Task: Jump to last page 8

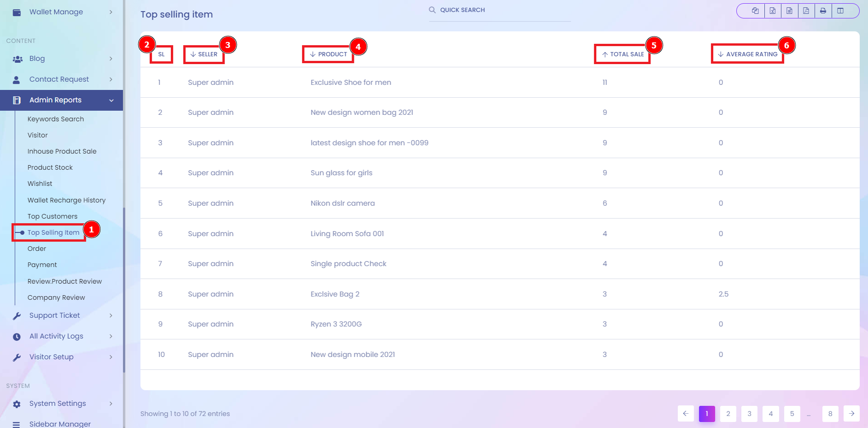Action: point(830,414)
